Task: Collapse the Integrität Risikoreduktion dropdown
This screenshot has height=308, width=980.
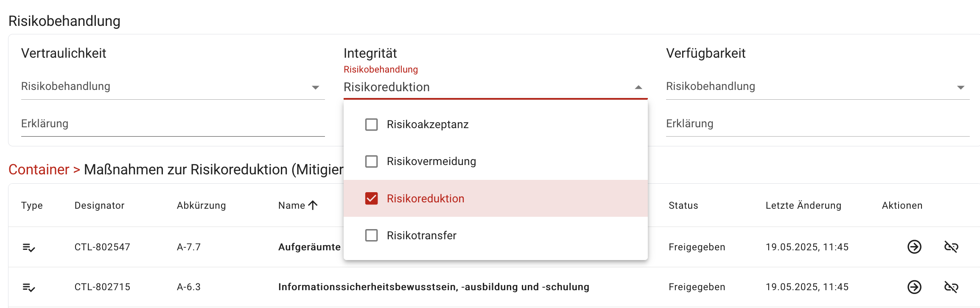Action: click(x=638, y=87)
